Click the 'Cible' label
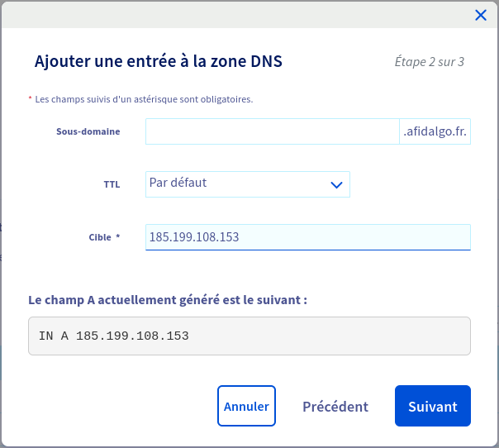499x448 pixels. click(100, 237)
